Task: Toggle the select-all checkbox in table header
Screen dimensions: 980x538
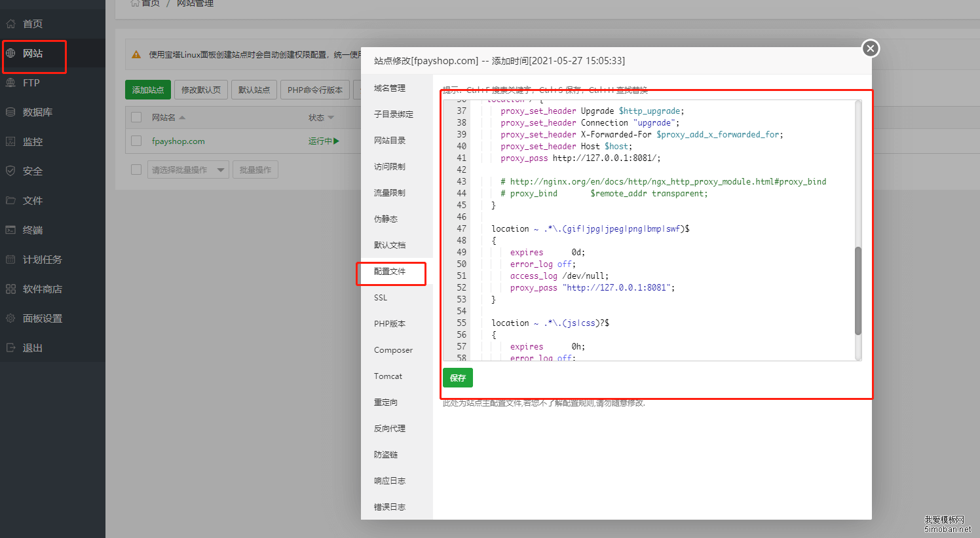Action: [136, 117]
